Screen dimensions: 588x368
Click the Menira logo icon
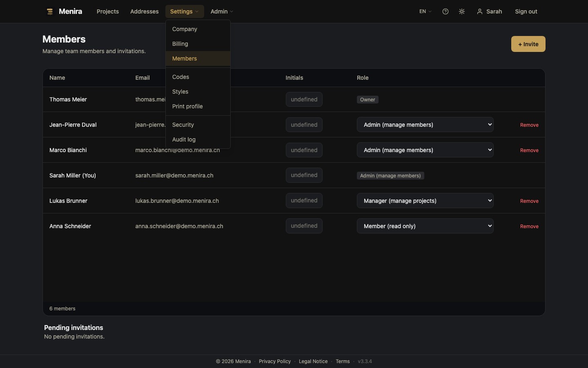click(x=50, y=11)
